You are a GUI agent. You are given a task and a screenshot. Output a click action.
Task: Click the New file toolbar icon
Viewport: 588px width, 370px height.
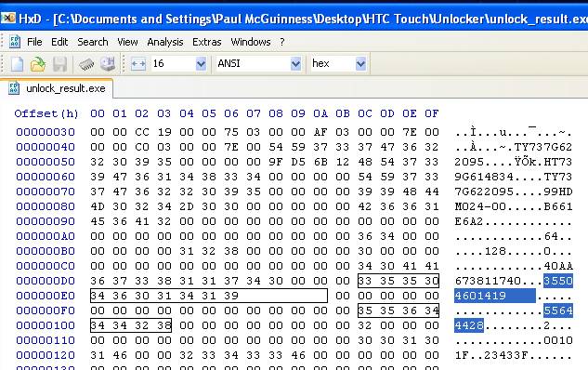tap(17, 64)
